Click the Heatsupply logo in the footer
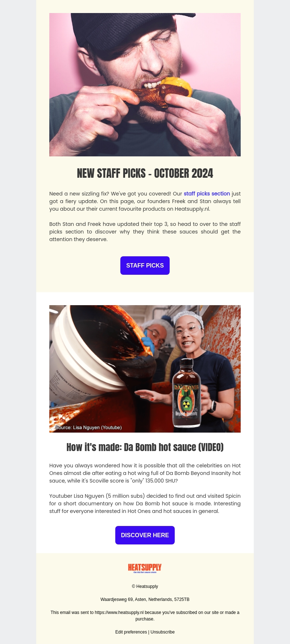The height and width of the screenshot is (644, 290). click(x=145, y=568)
